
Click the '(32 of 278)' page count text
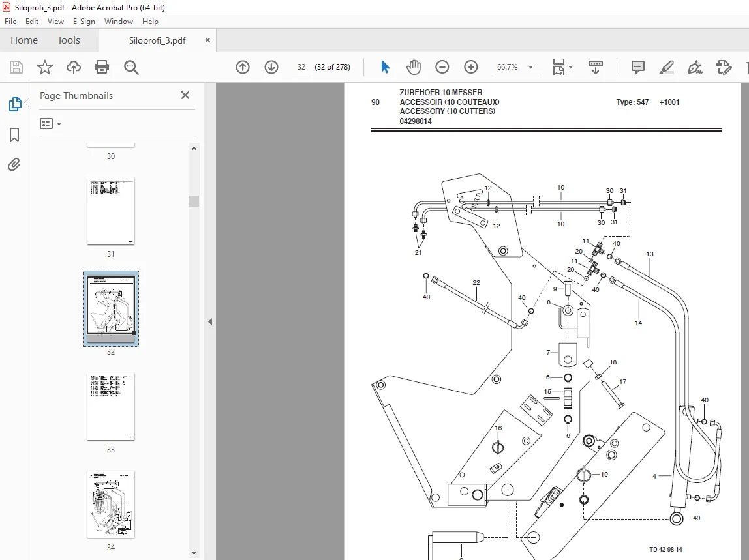[x=333, y=67]
